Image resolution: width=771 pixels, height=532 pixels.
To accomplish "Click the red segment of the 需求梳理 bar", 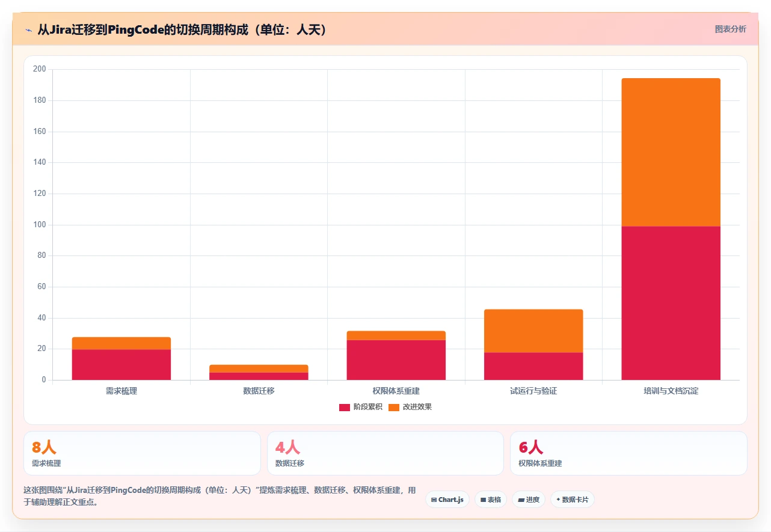I will click(x=121, y=365).
